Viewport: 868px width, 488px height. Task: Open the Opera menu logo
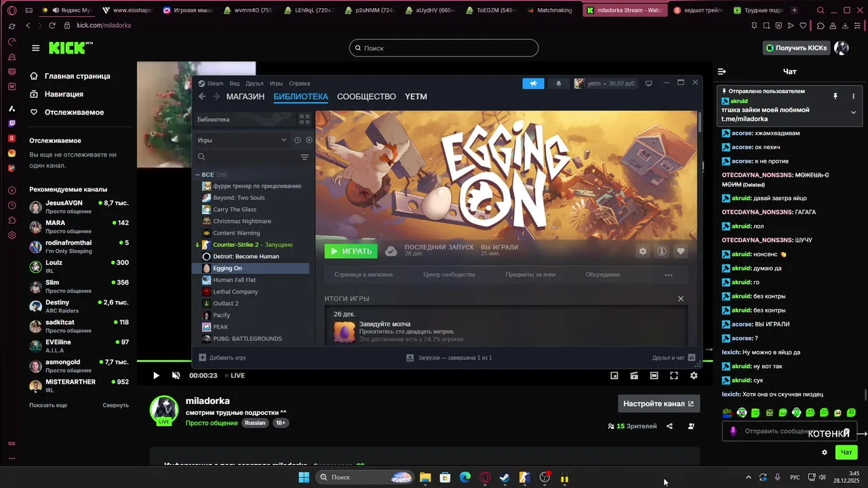12,10
